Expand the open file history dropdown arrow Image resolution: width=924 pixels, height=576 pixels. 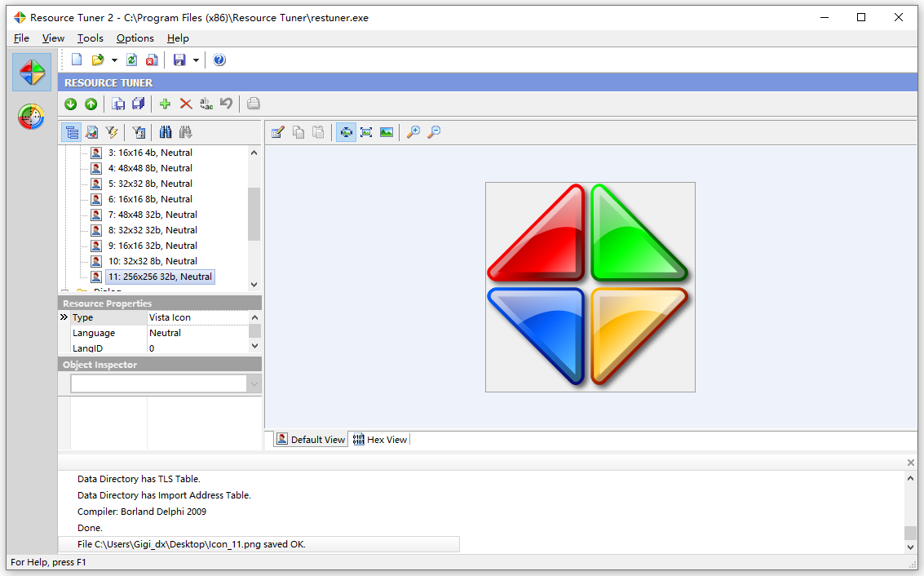[x=114, y=60]
